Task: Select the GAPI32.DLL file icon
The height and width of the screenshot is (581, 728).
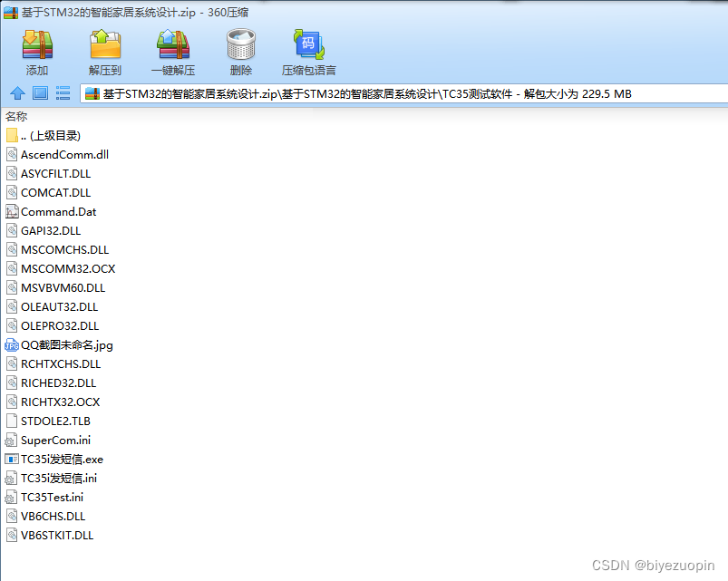Action: point(12,230)
